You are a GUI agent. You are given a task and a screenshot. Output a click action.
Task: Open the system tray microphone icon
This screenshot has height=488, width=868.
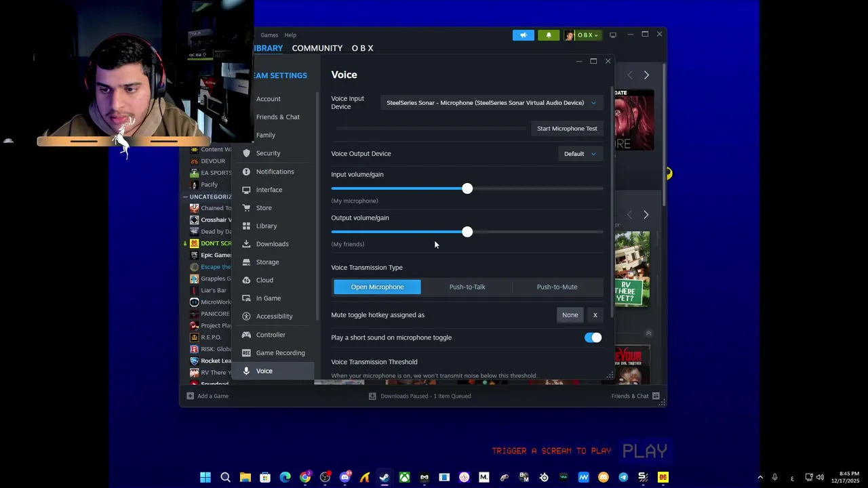point(774,477)
